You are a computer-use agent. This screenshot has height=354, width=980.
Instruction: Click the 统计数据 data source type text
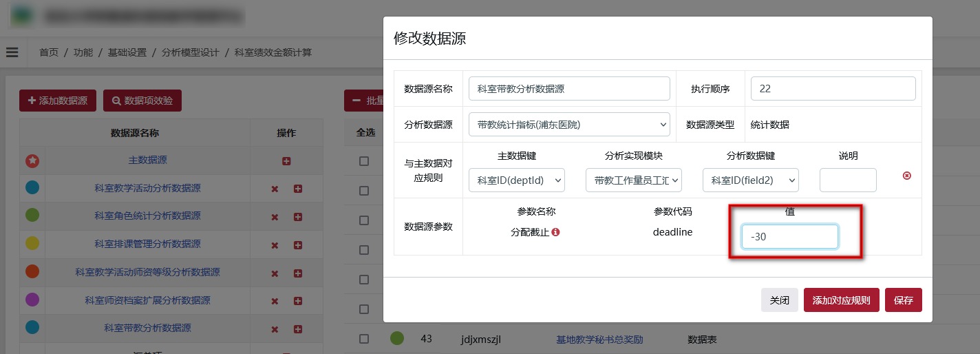pyautogui.click(x=770, y=125)
